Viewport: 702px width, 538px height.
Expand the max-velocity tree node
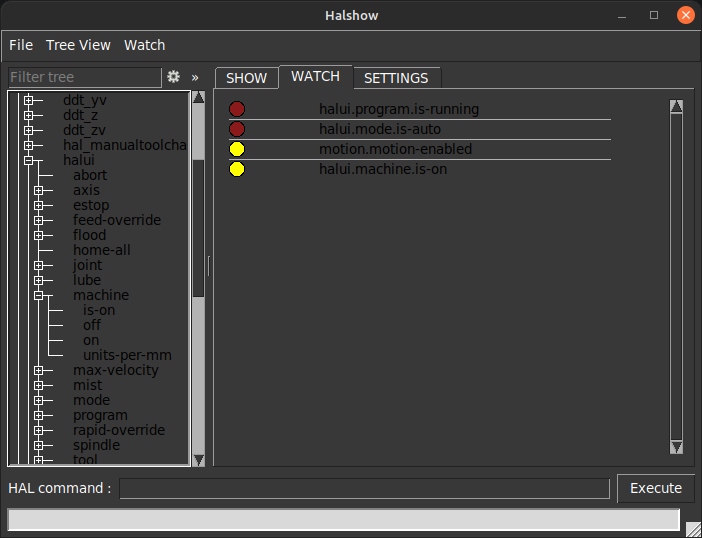pos(39,370)
